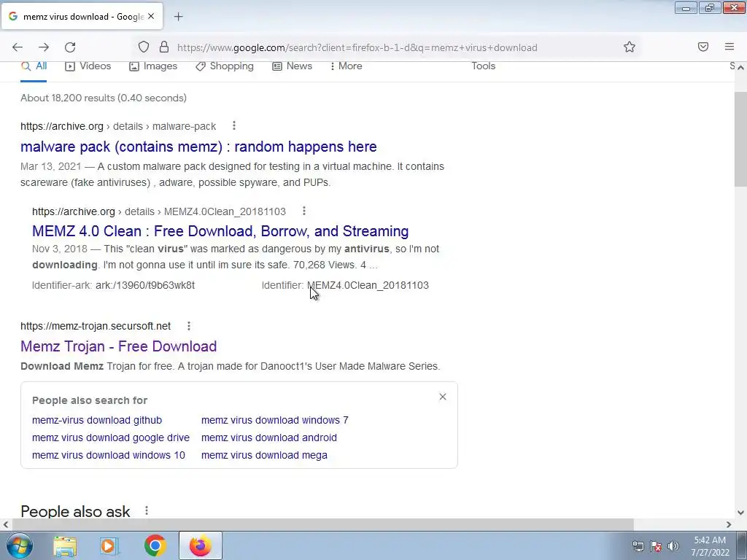View site security via the padlock icon

pyautogui.click(x=164, y=47)
